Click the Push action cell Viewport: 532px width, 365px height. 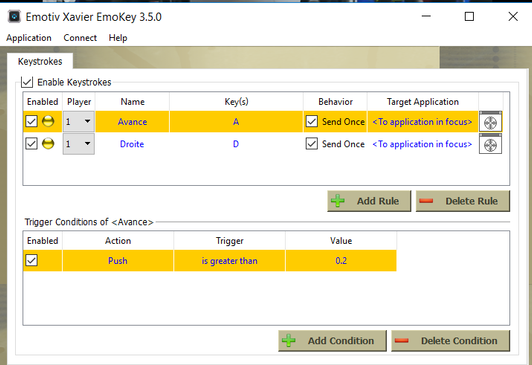[x=118, y=261]
